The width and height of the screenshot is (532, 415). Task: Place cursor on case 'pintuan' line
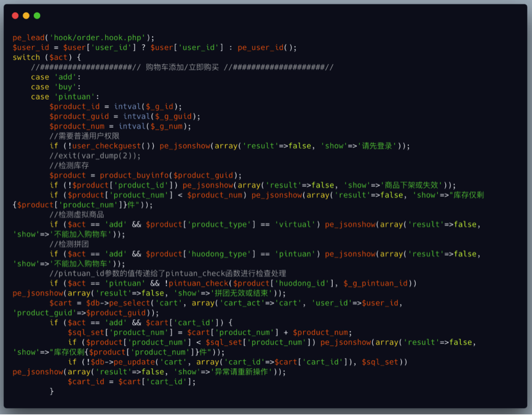tap(65, 97)
